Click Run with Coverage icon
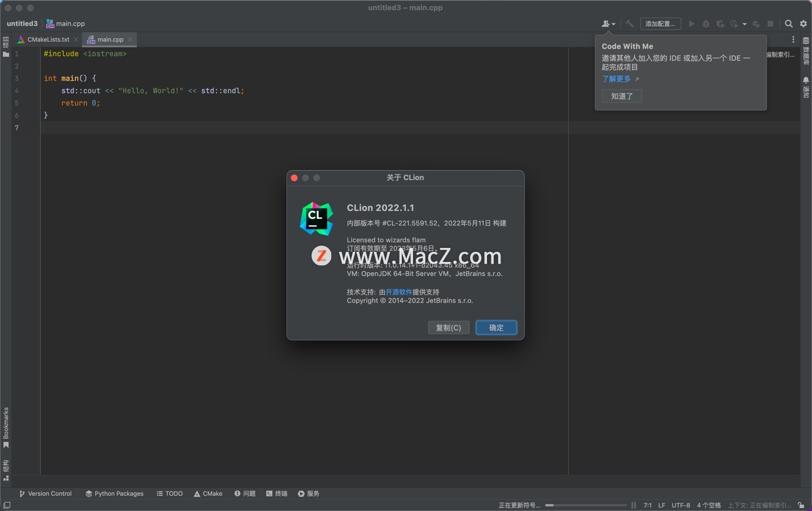The width and height of the screenshot is (812, 511). (x=720, y=24)
